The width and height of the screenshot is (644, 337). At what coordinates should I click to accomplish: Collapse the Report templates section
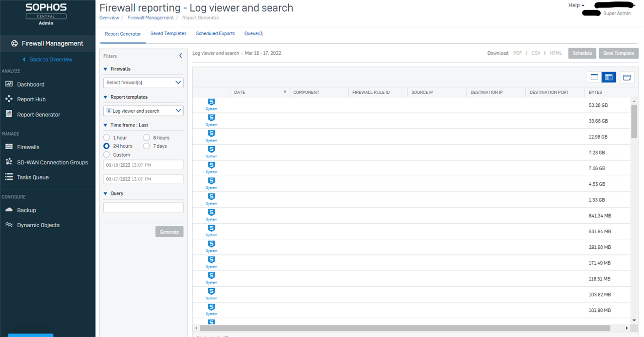click(106, 97)
